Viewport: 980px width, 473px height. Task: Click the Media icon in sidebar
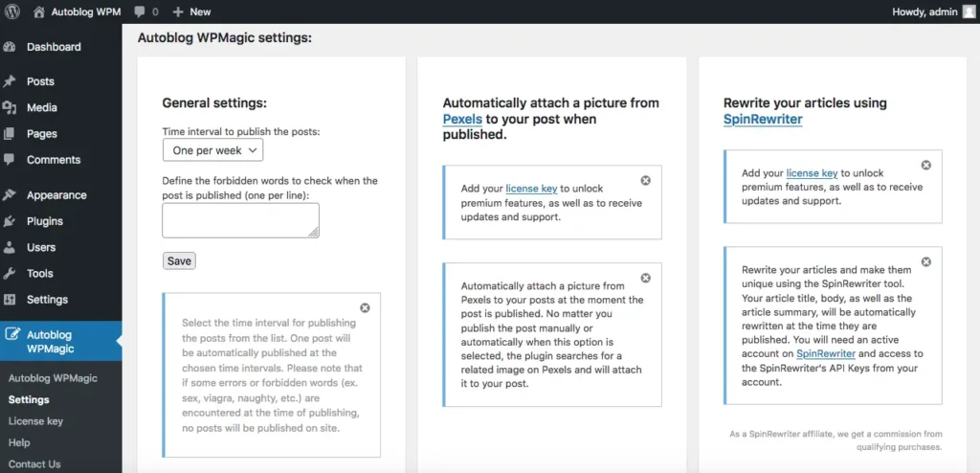[x=10, y=107]
